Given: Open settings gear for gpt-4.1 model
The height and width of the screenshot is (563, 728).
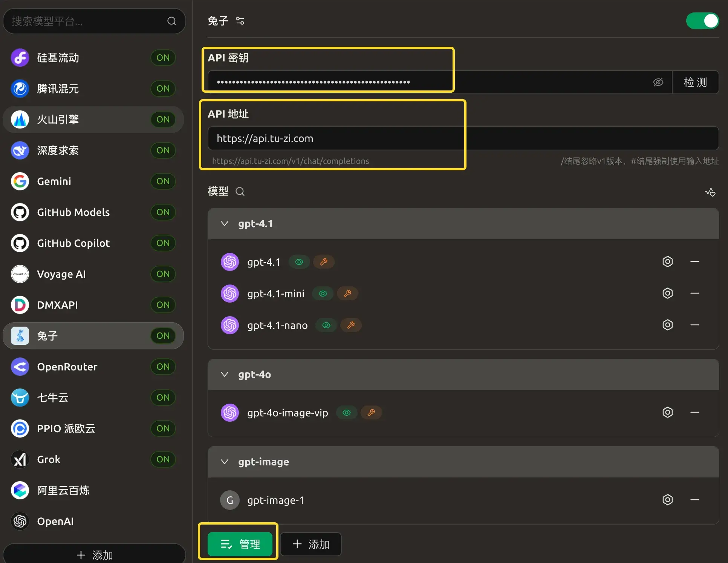Looking at the screenshot, I should point(667,262).
